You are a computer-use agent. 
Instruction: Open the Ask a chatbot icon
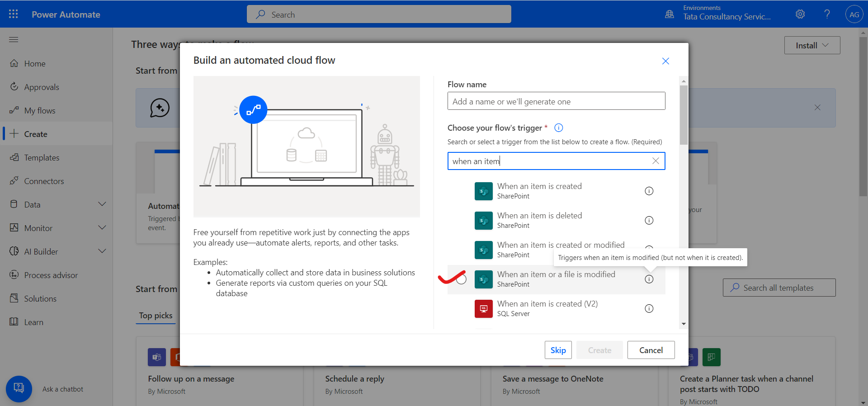tap(19, 388)
